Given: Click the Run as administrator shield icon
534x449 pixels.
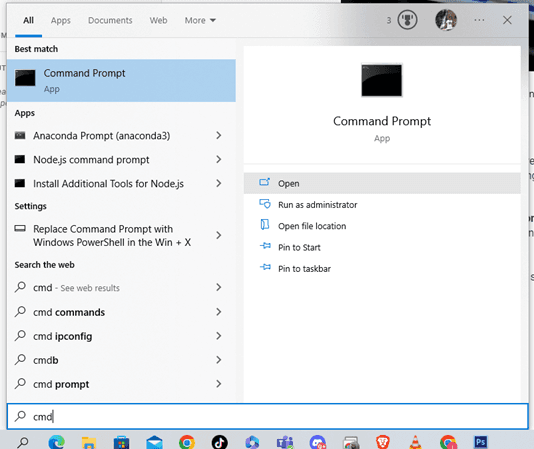Looking at the screenshot, I should point(265,204).
